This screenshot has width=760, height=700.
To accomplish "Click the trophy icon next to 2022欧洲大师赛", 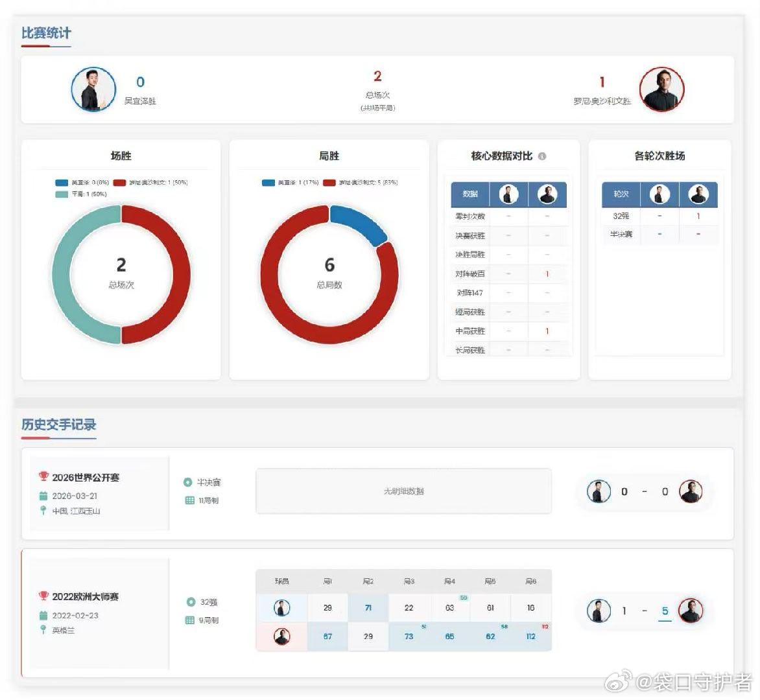I will click(43, 596).
